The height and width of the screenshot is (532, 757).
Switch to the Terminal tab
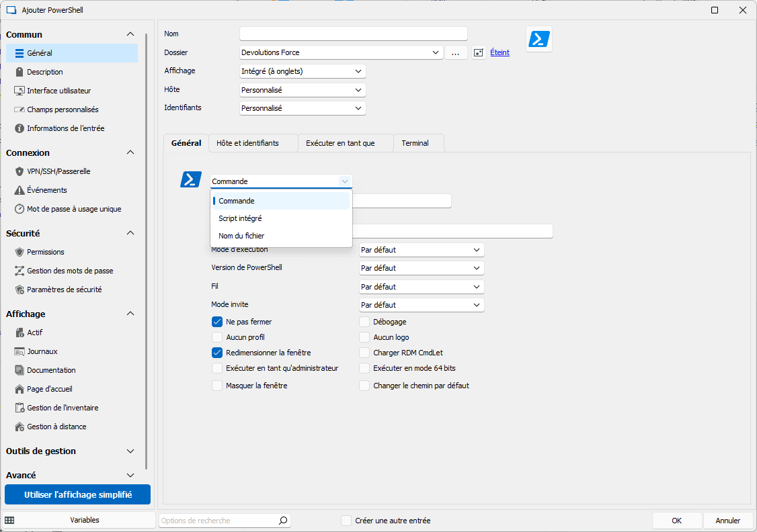coord(415,143)
